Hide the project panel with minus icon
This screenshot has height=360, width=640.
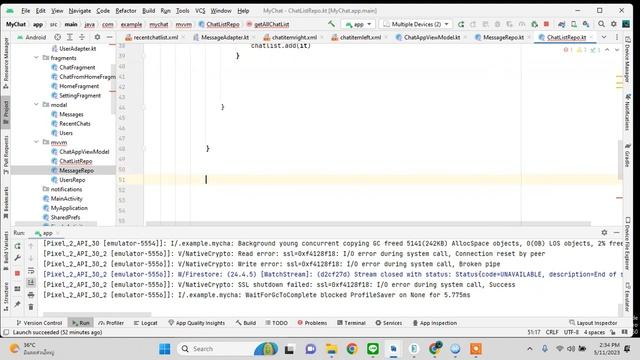(x=109, y=37)
